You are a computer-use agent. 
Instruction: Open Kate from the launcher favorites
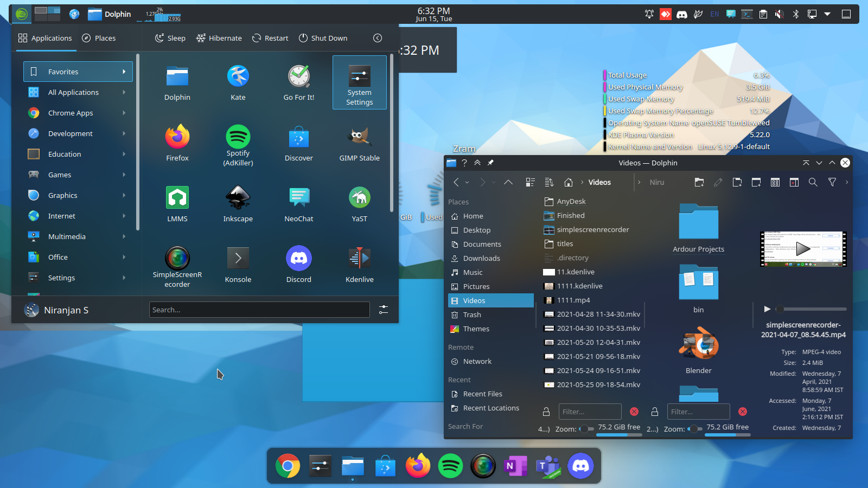click(238, 83)
